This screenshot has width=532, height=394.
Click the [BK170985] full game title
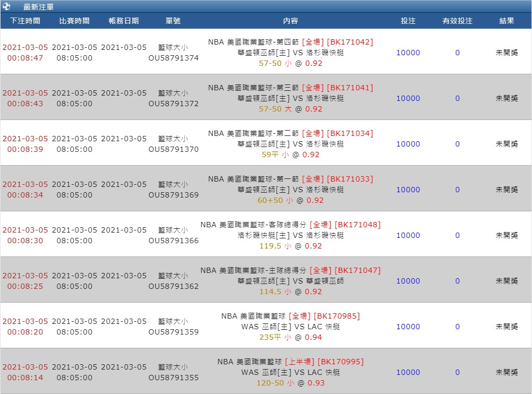coord(290,316)
